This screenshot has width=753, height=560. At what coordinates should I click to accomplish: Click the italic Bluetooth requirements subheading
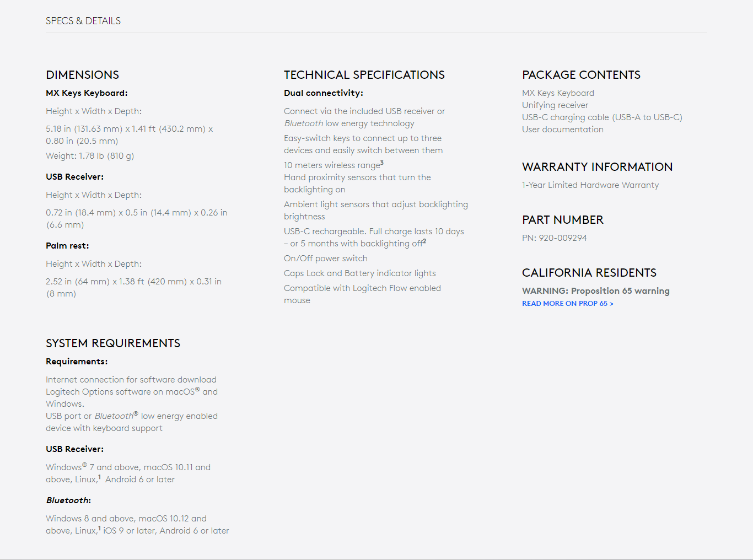point(68,500)
